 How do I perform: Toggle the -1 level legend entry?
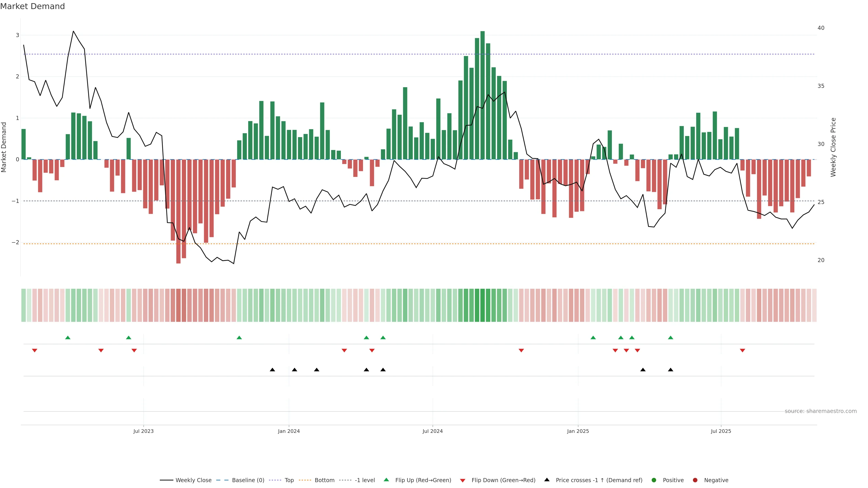365,480
